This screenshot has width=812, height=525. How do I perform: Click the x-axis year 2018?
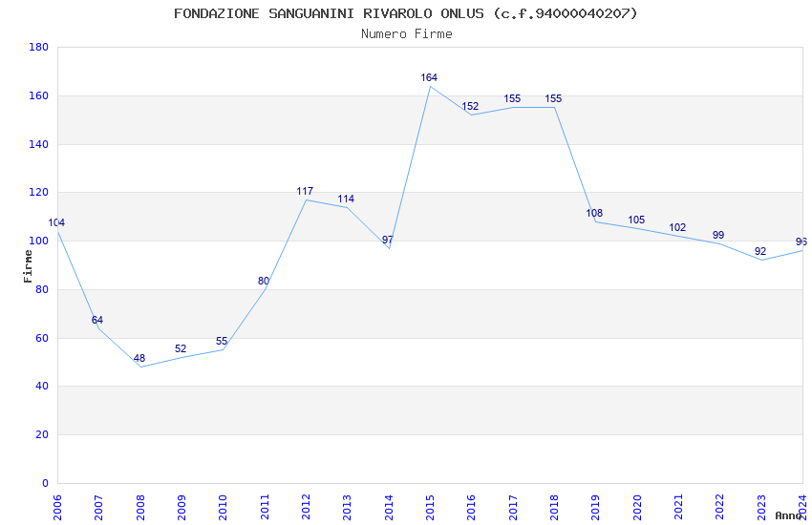point(554,507)
